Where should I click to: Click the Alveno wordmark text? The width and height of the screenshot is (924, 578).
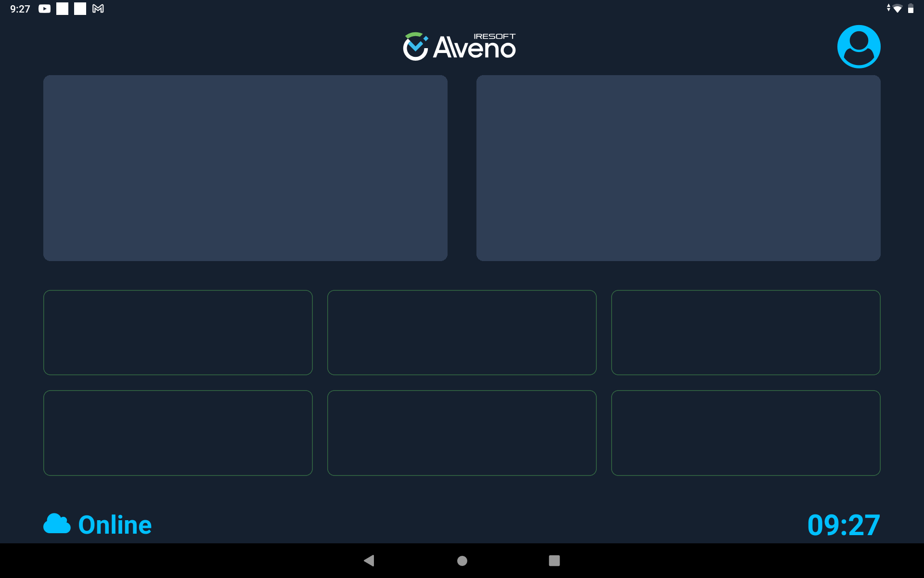click(474, 48)
